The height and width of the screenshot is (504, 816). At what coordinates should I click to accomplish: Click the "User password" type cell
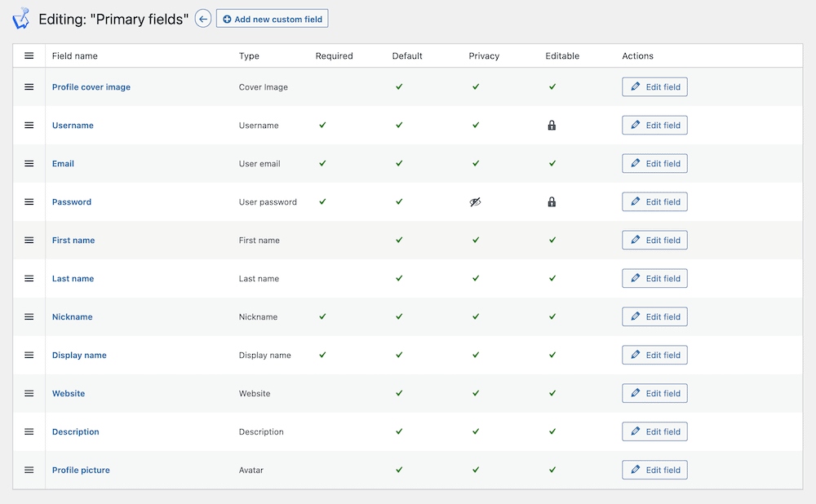268,201
